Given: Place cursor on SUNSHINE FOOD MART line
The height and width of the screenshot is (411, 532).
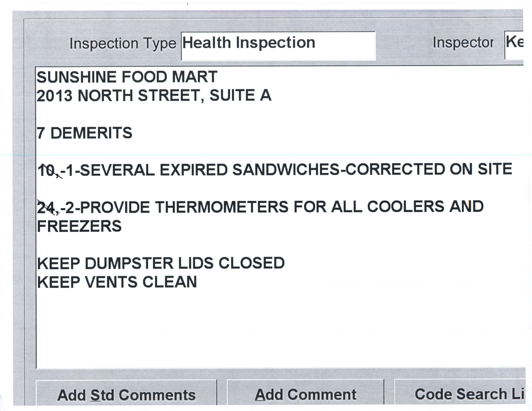Looking at the screenshot, I should click(127, 77).
